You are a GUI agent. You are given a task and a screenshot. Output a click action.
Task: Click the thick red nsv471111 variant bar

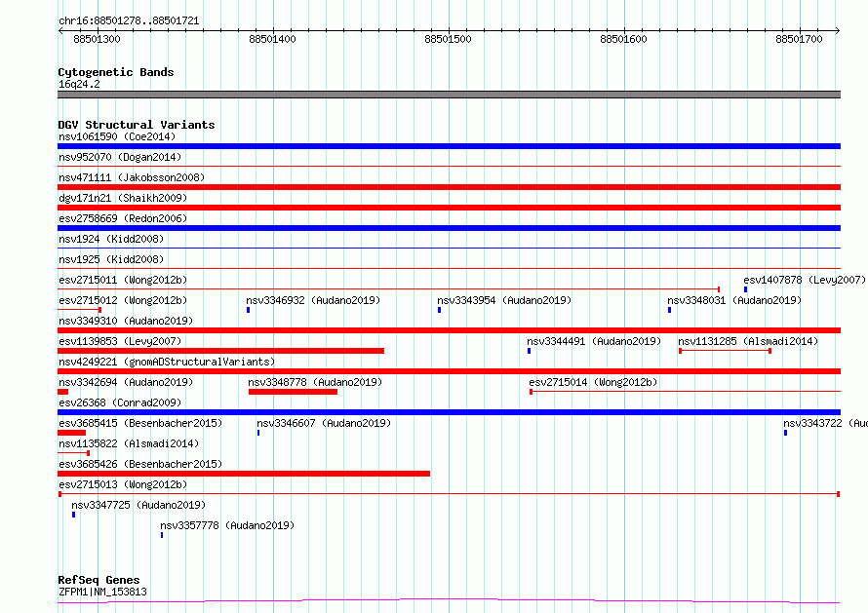pos(449,187)
